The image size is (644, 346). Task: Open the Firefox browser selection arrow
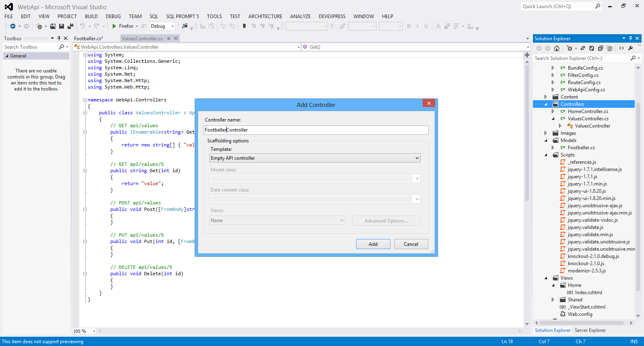click(x=137, y=26)
